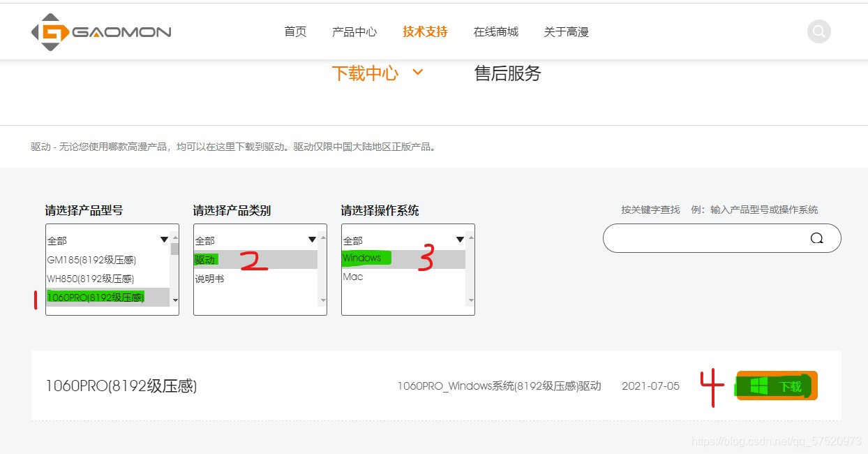Choose 驱动 category option

[255, 259]
